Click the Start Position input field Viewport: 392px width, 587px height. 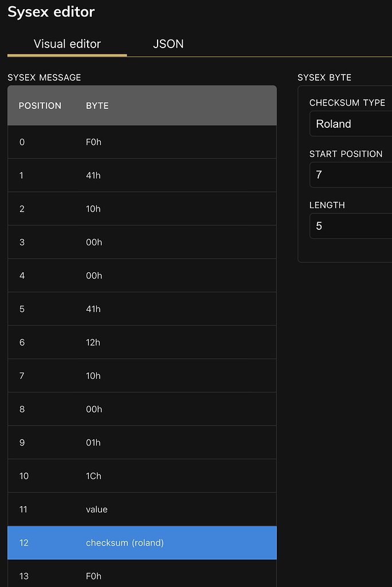click(x=351, y=175)
